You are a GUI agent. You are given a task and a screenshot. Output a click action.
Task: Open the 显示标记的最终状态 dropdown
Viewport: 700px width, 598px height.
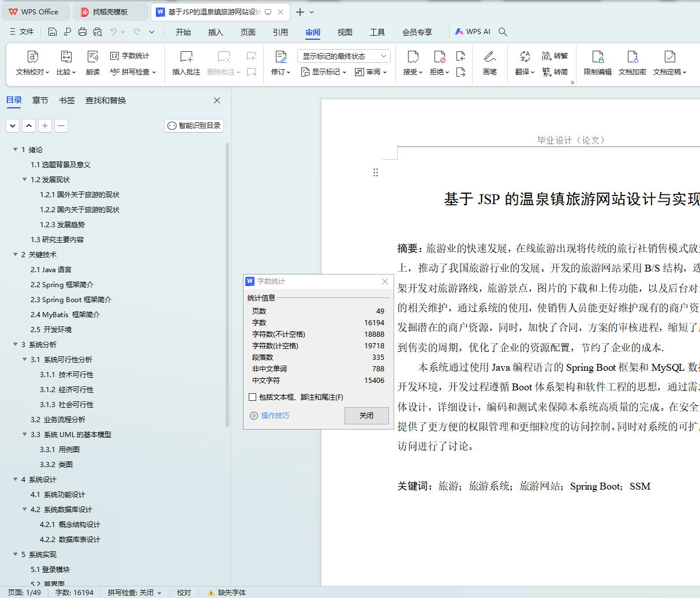pyautogui.click(x=344, y=56)
